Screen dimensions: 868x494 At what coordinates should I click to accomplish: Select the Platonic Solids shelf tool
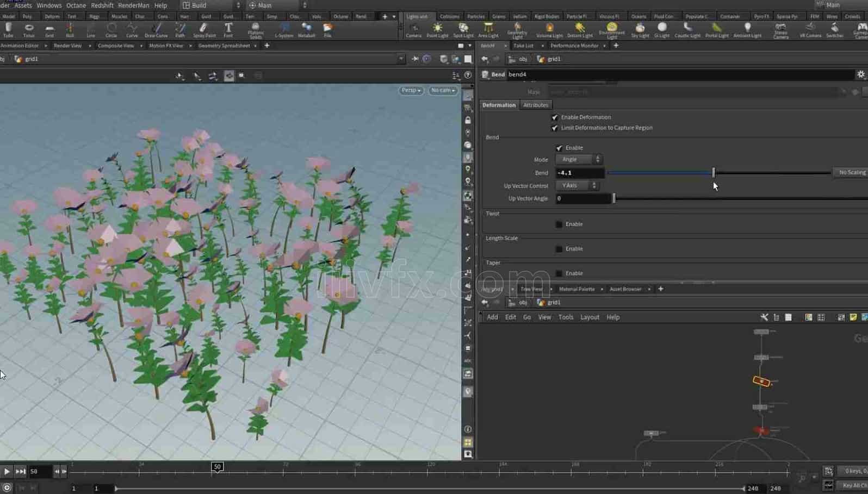coord(256,30)
